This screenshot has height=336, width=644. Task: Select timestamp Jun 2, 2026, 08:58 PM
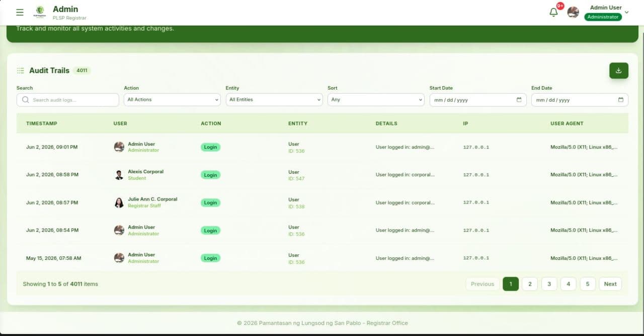point(52,175)
